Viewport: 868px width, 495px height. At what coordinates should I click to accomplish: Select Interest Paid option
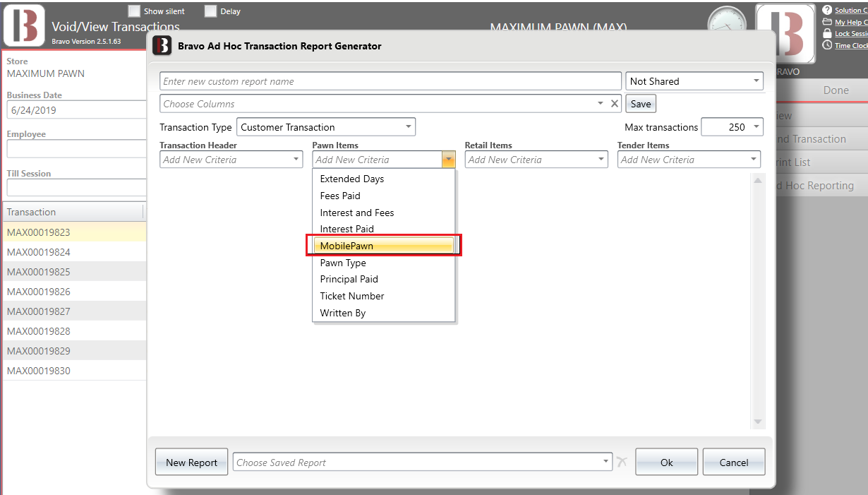(384, 229)
